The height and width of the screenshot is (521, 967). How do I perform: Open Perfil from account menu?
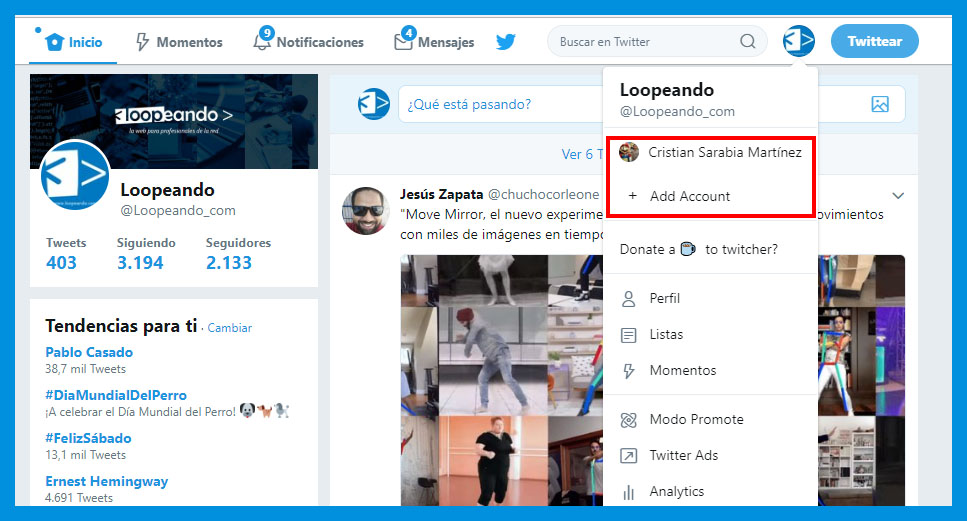(710, 298)
